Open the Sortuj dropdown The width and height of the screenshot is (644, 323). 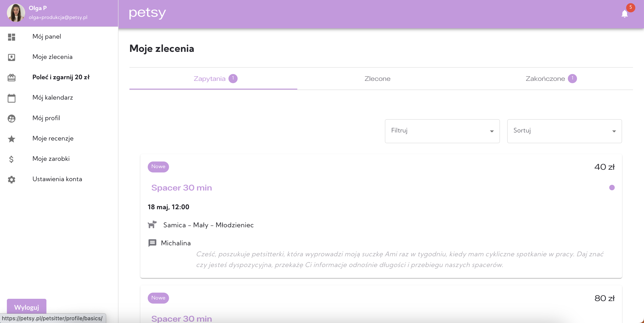point(564,131)
